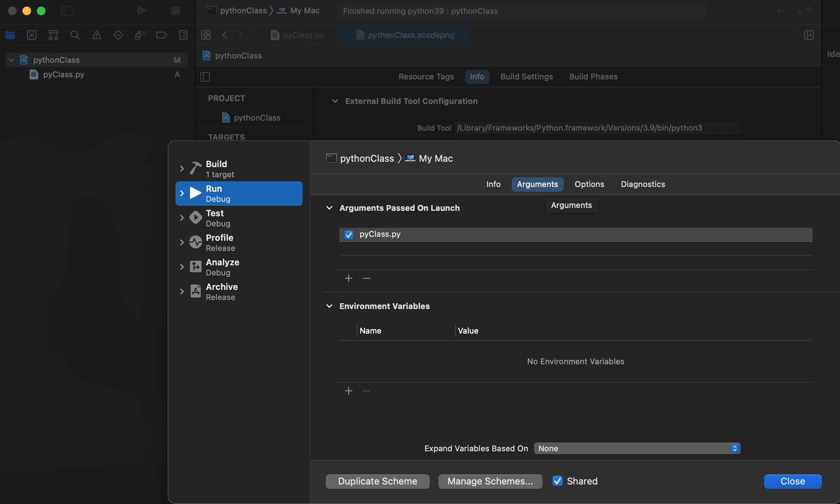The width and height of the screenshot is (840, 504).
Task: Switch to the Options tab
Action: tap(589, 184)
